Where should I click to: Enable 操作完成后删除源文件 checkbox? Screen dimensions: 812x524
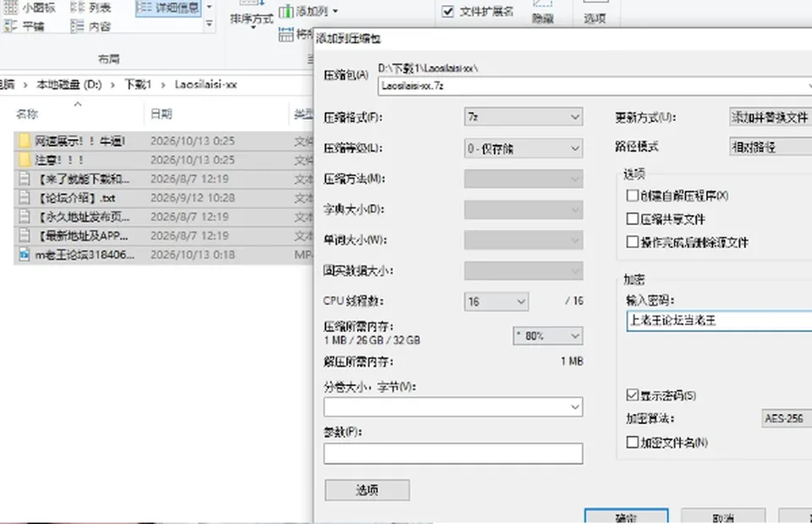coord(632,242)
